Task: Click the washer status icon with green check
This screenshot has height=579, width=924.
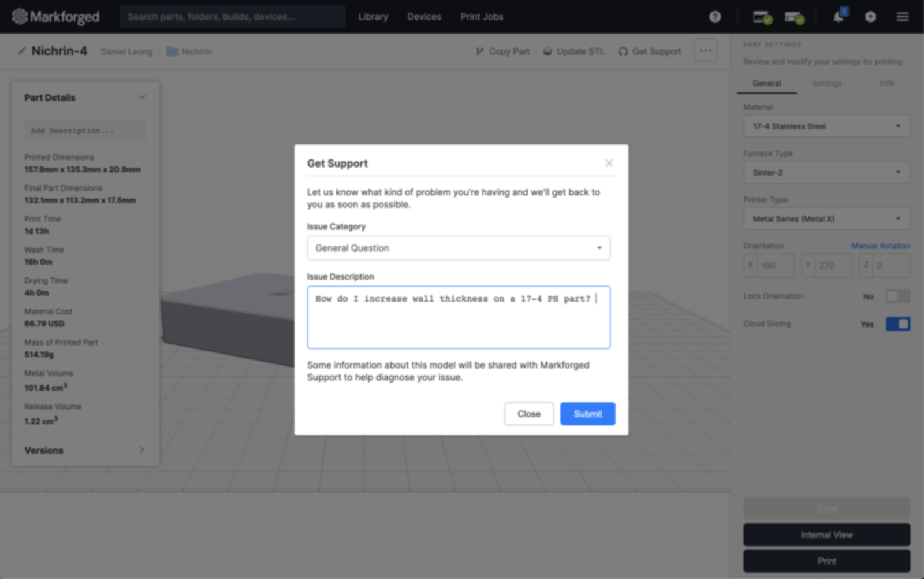Action: (793, 17)
